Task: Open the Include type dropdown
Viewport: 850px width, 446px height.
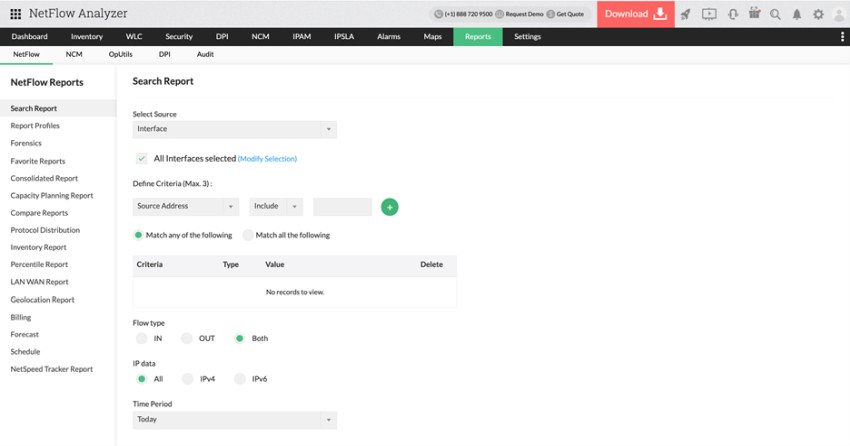Action: [x=276, y=206]
